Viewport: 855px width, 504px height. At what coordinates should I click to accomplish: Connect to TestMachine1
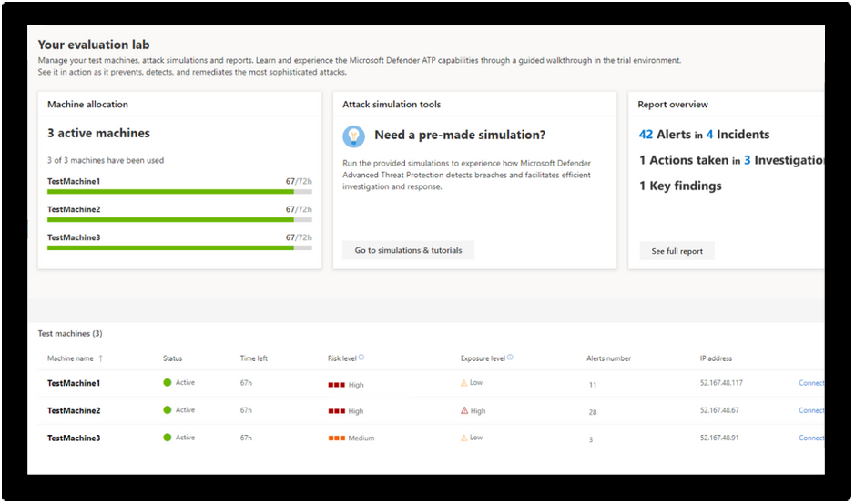click(810, 383)
